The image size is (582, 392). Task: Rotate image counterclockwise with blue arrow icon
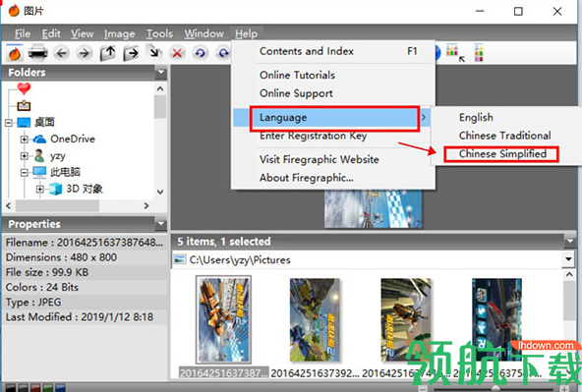coord(201,53)
